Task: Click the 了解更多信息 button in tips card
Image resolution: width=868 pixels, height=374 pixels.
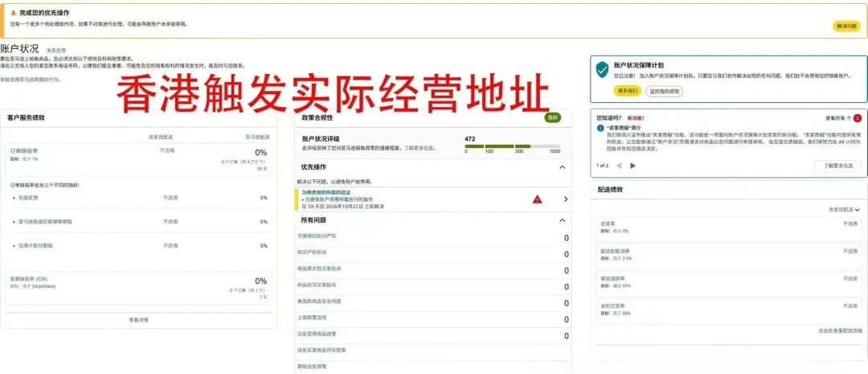Action: [838, 166]
